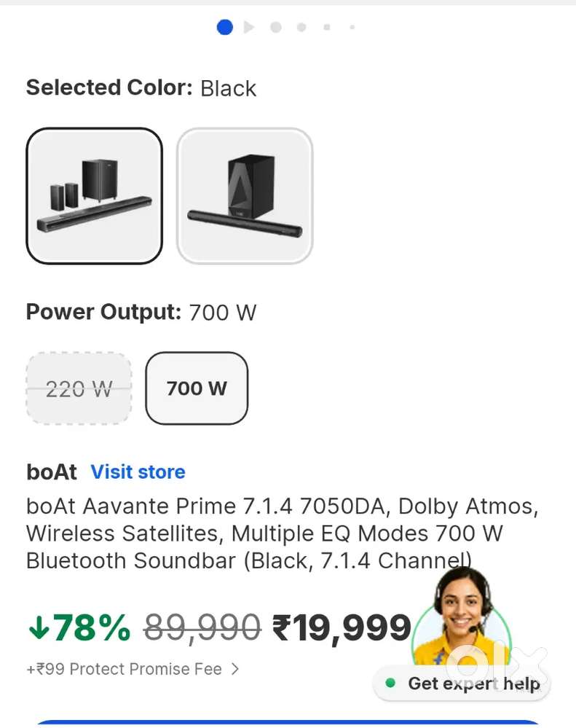Jump to the third carousel indicator dot
This screenshot has height=728, width=576.
[x=275, y=27]
